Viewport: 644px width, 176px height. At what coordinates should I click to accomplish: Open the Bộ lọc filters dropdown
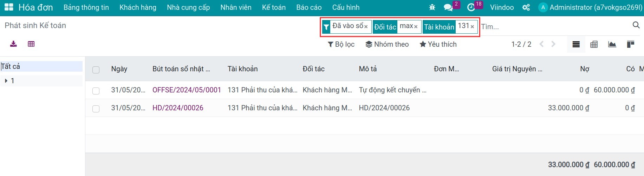point(341,44)
